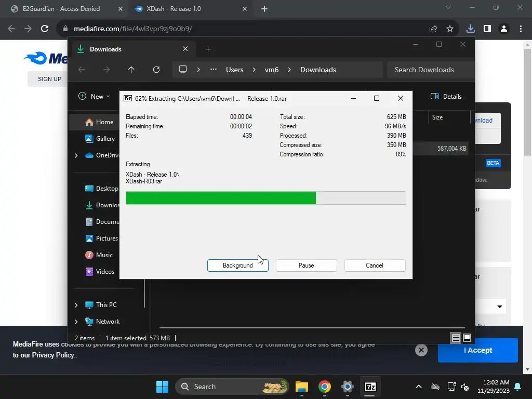Share this page from Chrome toolbar
Image resolution: width=532 pixels, height=399 pixels.
tap(433, 29)
